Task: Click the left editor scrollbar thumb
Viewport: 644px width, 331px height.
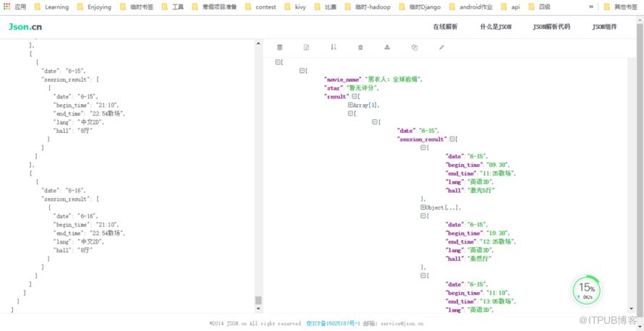Action: pyautogui.click(x=258, y=300)
